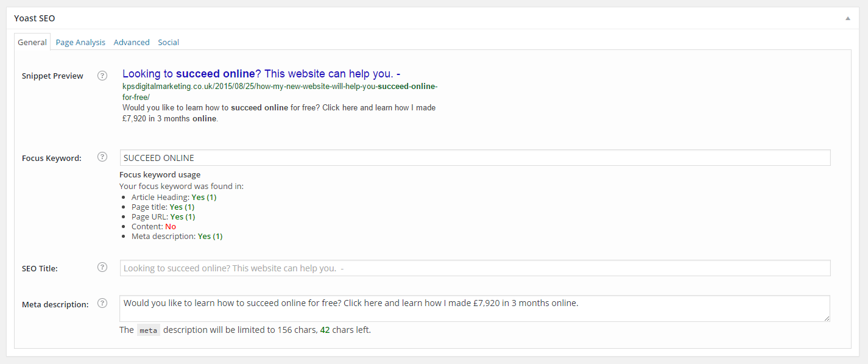Click inside the Meta description textarea

(475, 309)
